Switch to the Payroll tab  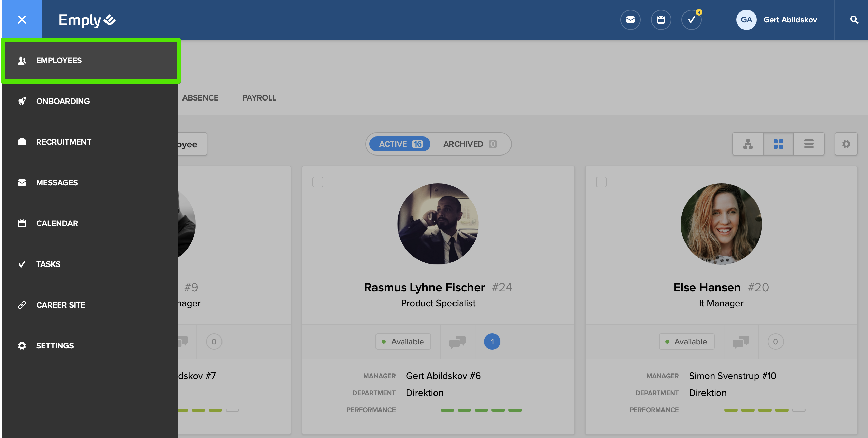[259, 98]
